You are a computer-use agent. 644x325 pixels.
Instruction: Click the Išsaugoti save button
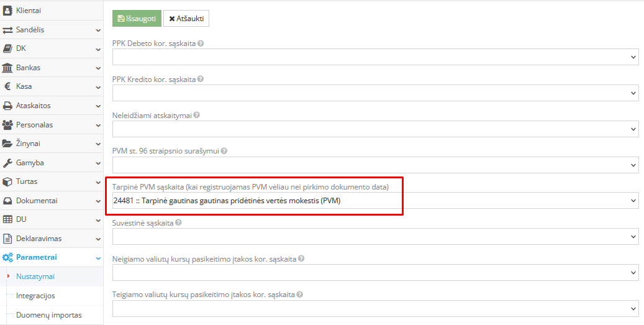(x=137, y=19)
